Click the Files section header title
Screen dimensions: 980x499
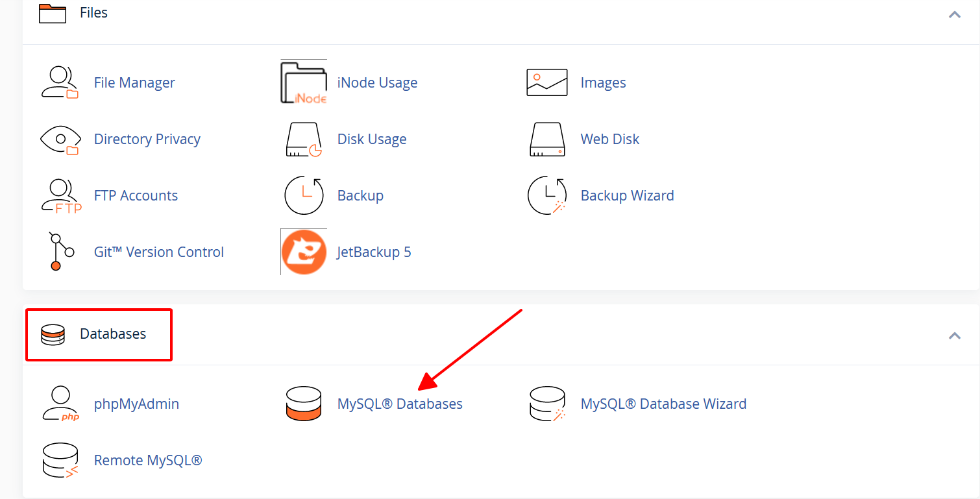point(93,13)
